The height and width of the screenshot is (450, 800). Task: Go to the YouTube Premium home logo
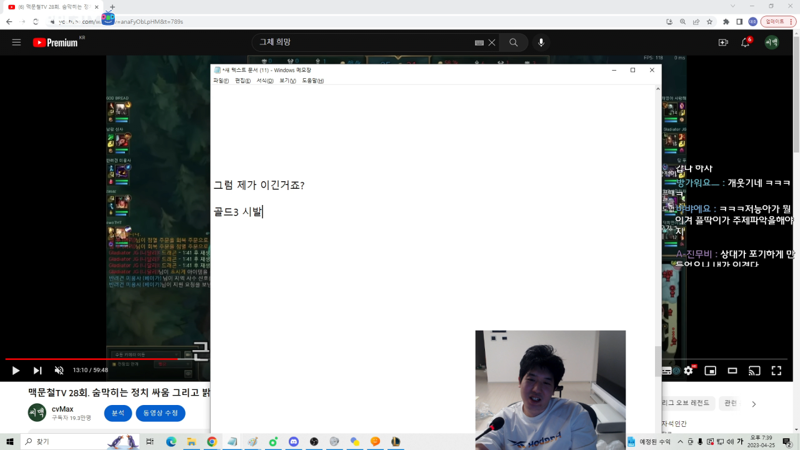click(56, 42)
